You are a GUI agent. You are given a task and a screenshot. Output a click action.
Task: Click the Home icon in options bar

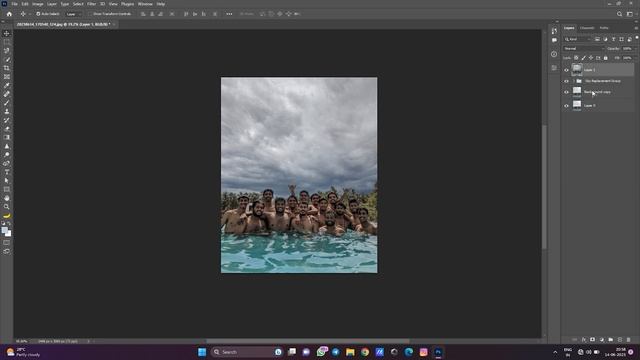coord(9,14)
